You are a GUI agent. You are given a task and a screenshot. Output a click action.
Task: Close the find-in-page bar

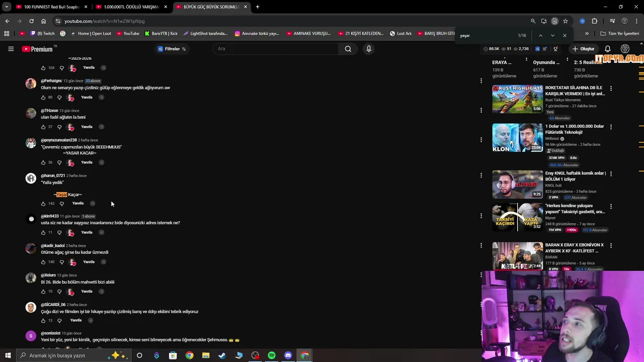565,36
